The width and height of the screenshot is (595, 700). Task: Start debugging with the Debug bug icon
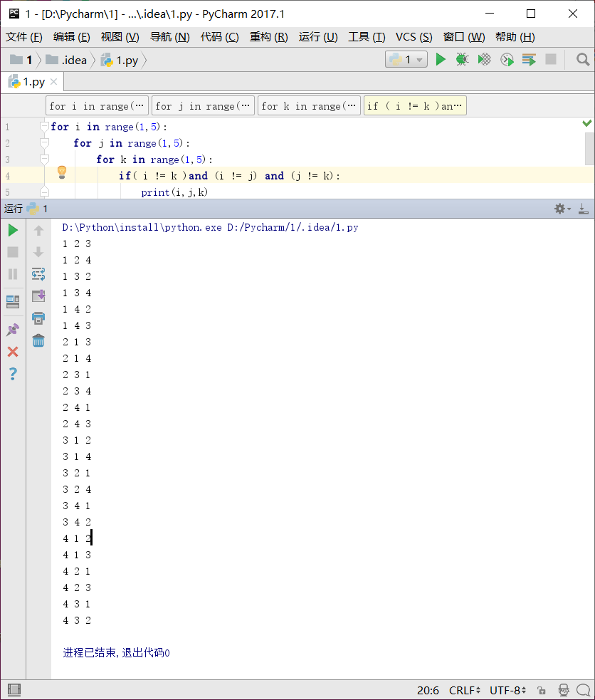click(x=461, y=60)
